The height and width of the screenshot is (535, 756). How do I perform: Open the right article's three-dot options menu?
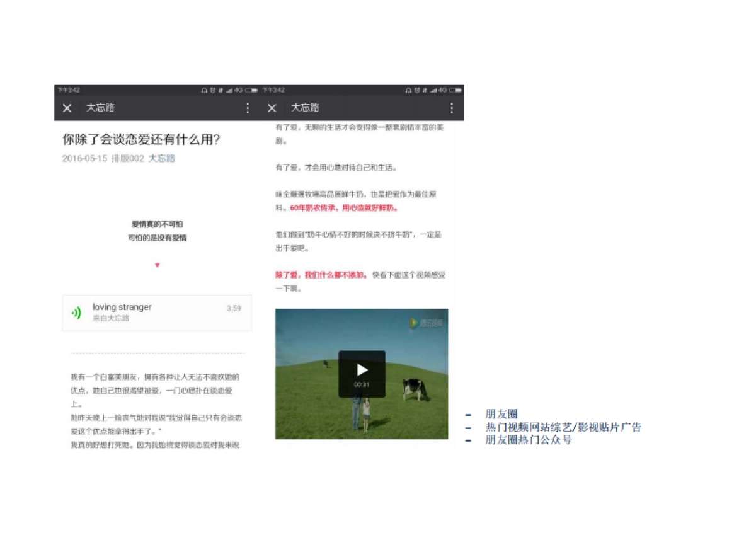452,108
